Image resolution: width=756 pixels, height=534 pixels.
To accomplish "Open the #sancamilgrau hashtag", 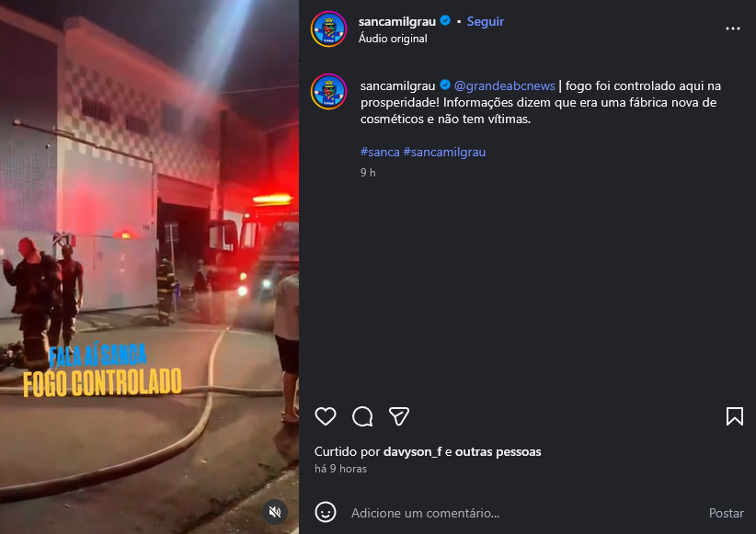I will [x=444, y=153].
